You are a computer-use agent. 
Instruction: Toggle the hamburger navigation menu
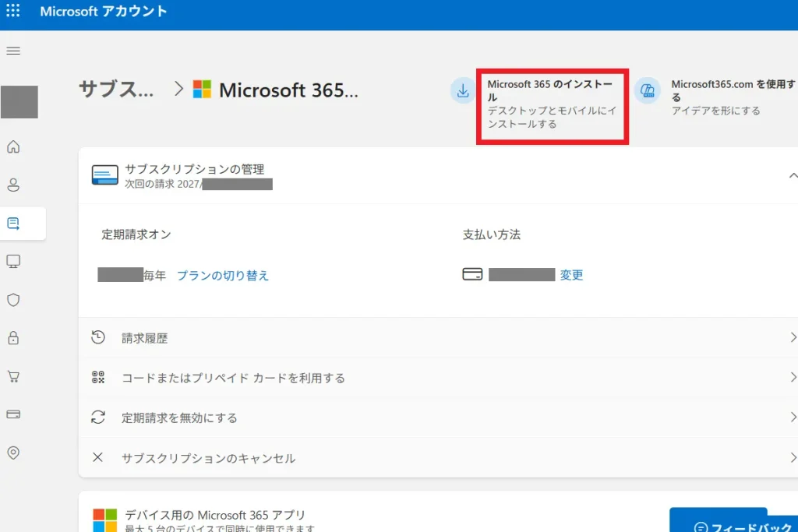(x=13, y=51)
